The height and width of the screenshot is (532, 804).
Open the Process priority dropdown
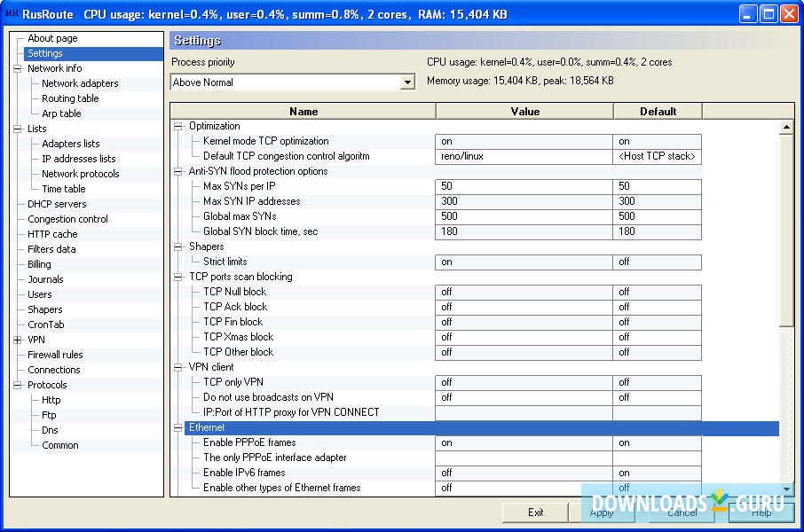[407, 82]
